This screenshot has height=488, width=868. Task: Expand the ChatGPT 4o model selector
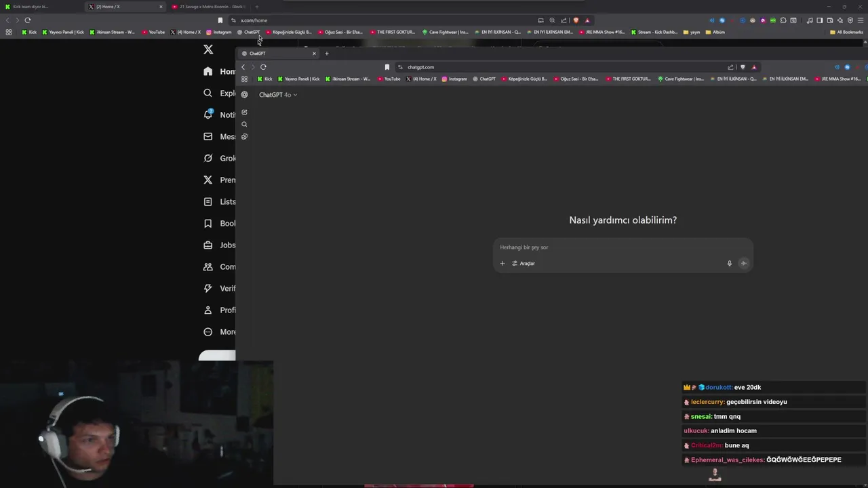pyautogui.click(x=278, y=94)
